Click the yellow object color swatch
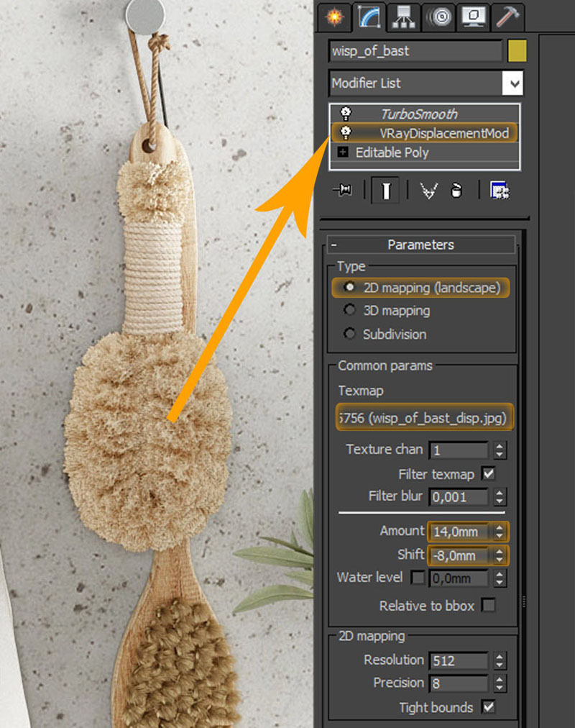575x728 pixels. tap(517, 51)
